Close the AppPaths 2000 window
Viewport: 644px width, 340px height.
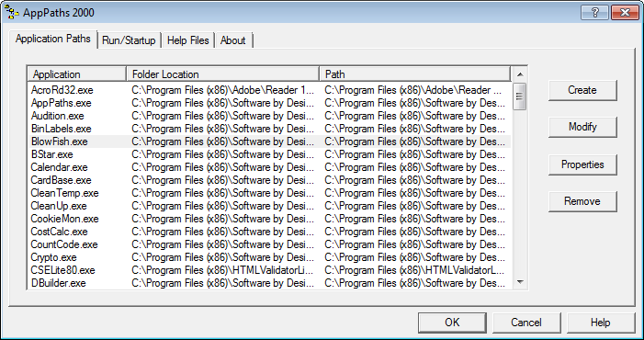(625, 13)
